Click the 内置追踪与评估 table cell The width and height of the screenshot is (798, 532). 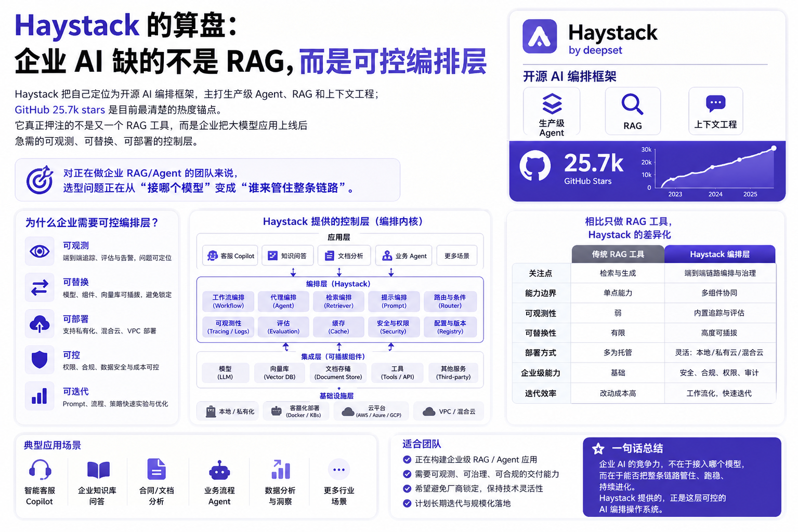(719, 313)
